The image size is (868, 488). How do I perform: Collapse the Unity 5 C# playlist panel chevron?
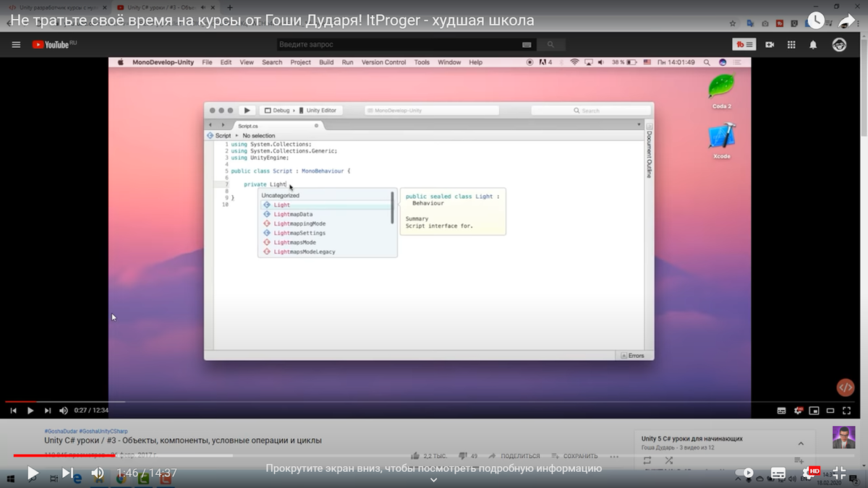(801, 443)
